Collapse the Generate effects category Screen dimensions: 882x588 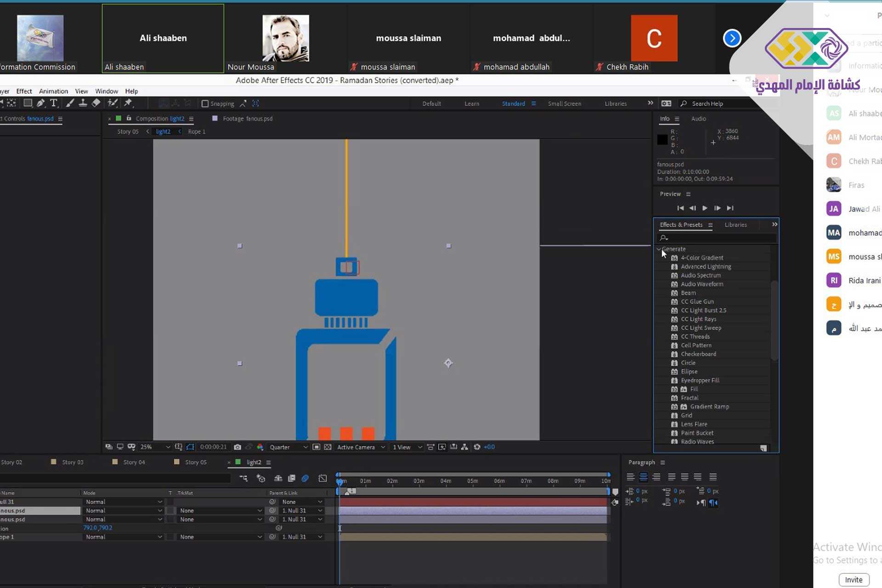click(659, 249)
